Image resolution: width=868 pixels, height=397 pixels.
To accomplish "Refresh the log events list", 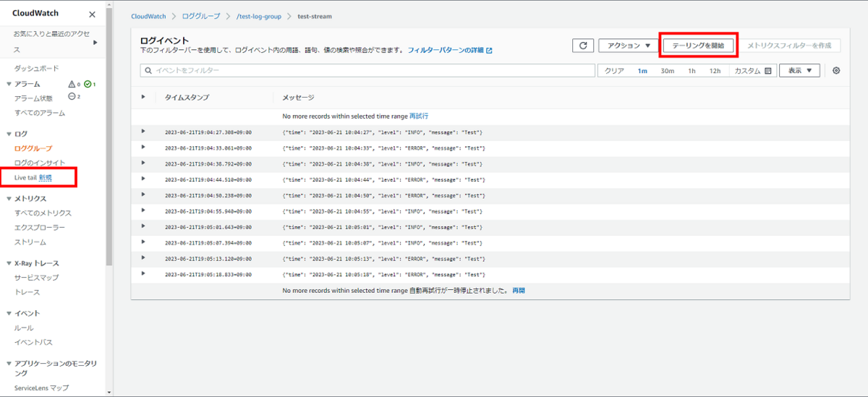I will click(x=583, y=46).
